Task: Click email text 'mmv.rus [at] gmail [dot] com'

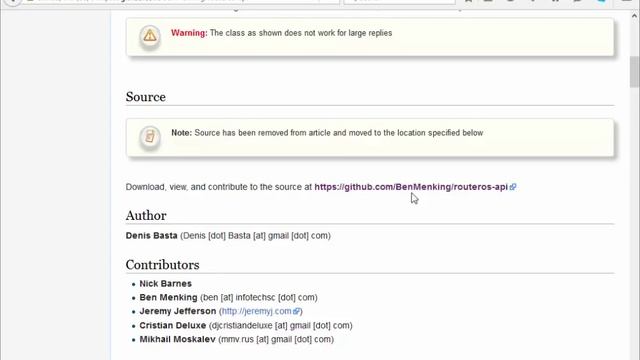Action: click(x=276, y=339)
